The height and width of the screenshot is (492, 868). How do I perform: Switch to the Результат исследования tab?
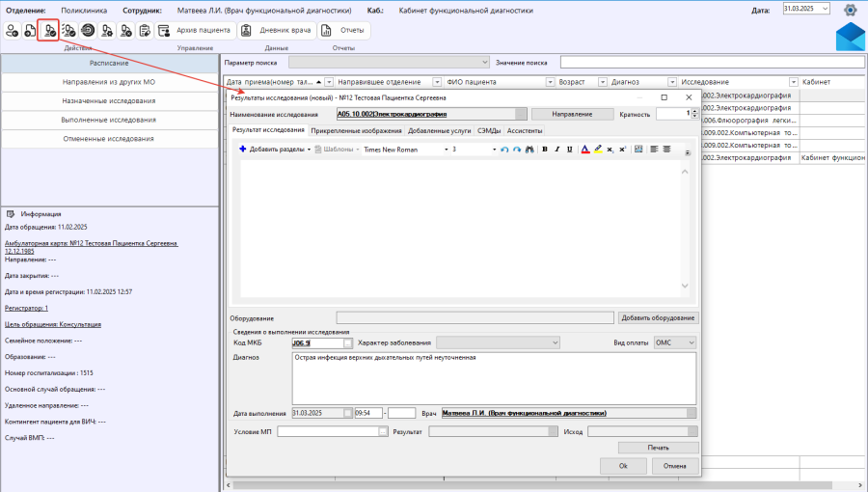(x=268, y=130)
